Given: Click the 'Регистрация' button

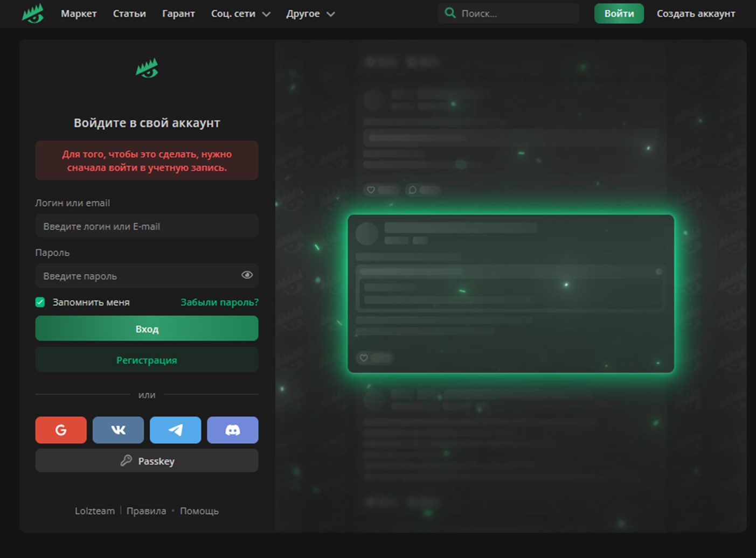Looking at the screenshot, I should [147, 360].
